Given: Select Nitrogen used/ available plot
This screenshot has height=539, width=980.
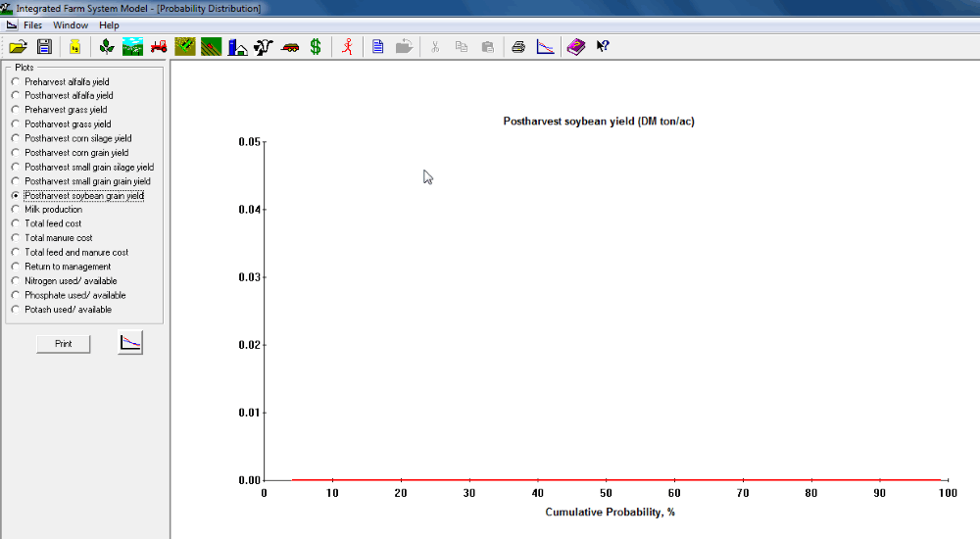Looking at the screenshot, I should point(65,281).
